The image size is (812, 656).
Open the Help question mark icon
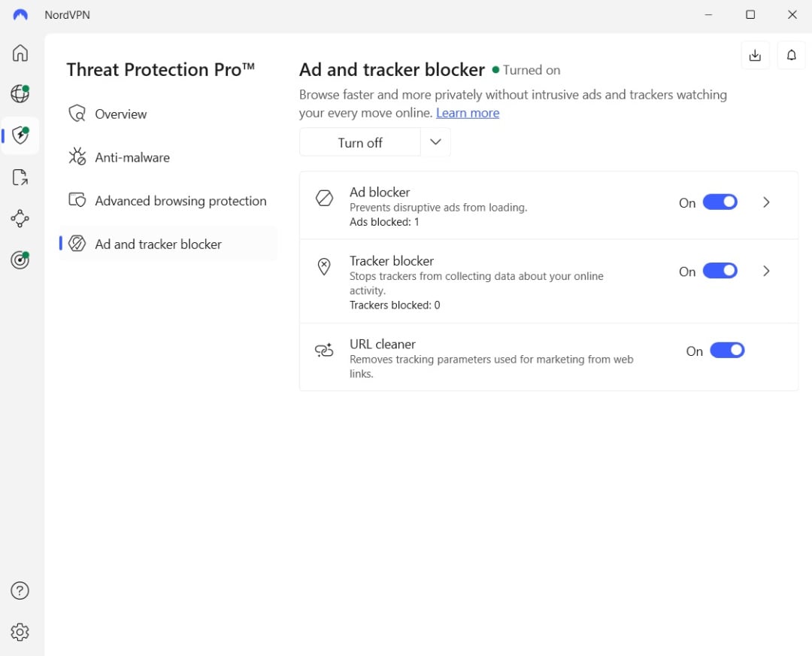pyautogui.click(x=20, y=591)
